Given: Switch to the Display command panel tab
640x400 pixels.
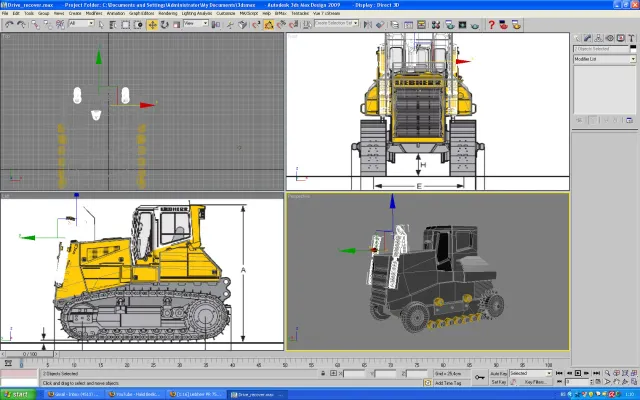Looking at the screenshot, I should point(621,38).
